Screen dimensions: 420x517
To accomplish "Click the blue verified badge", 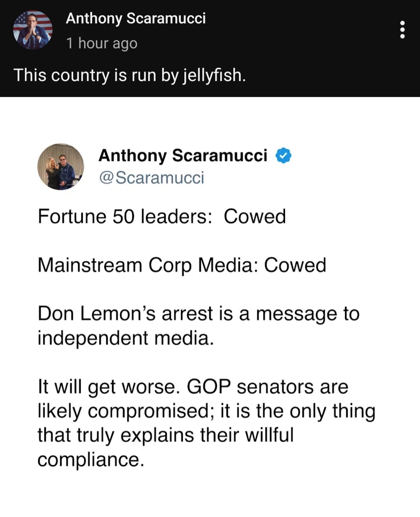I will [x=283, y=156].
